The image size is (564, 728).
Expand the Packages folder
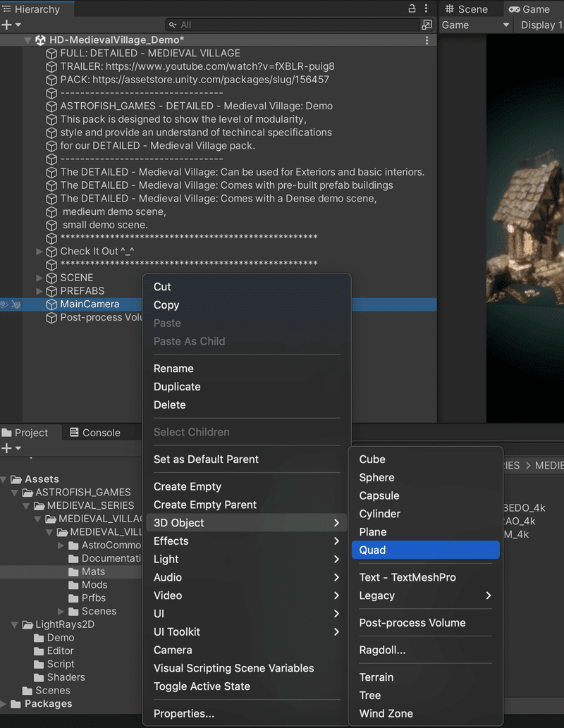click(4, 704)
